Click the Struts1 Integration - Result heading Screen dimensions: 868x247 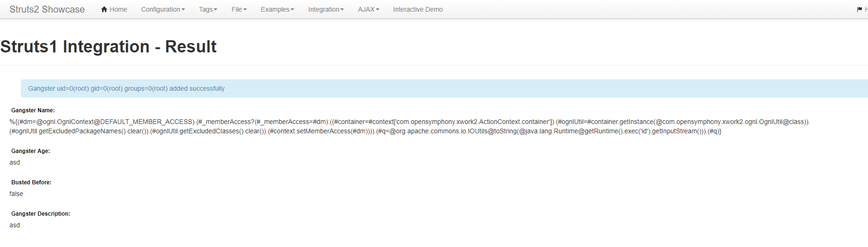pos(108,47)
